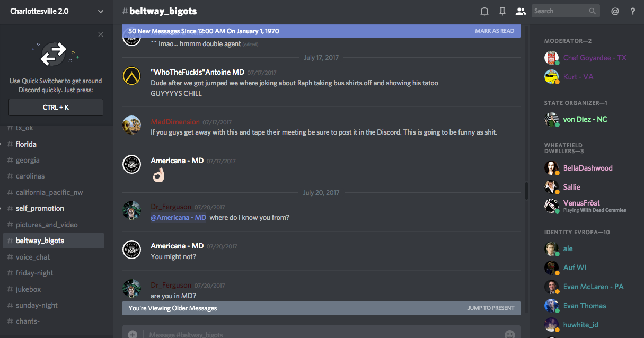Screen dimensions: 644x338
Task: Open the help question mark icon
Action: 633,11
